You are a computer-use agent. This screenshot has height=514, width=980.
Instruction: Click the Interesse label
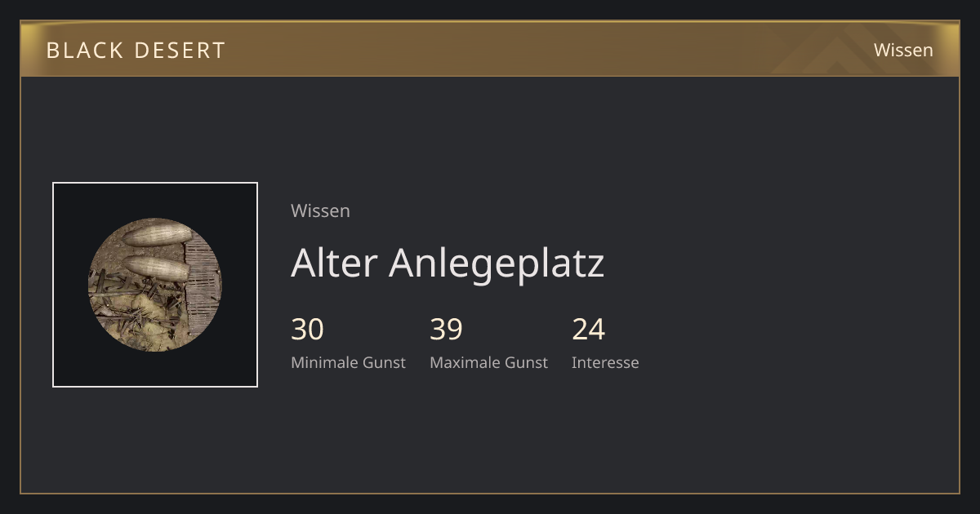[605, 362]
